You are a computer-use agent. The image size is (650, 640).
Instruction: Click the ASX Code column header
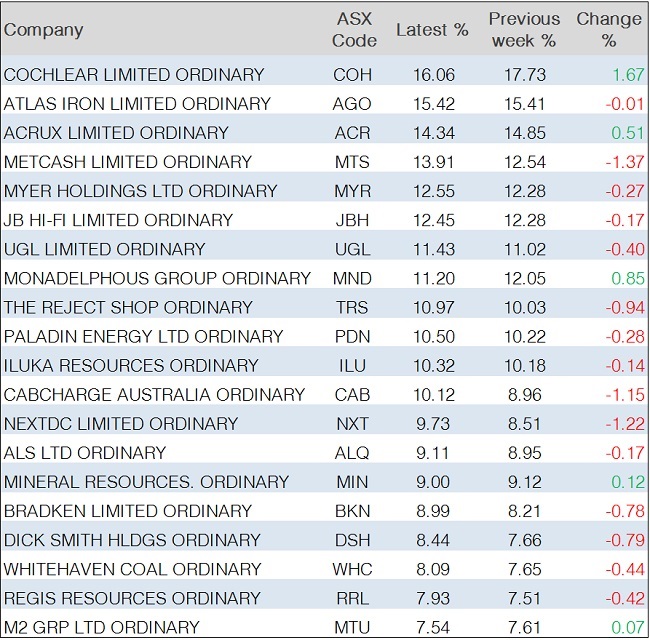(354, 30)
